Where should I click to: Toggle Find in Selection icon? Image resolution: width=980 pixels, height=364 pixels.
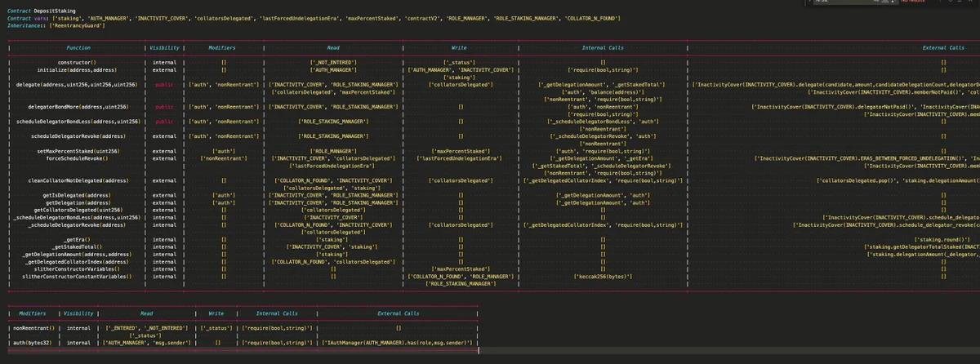tap(960, 2)
